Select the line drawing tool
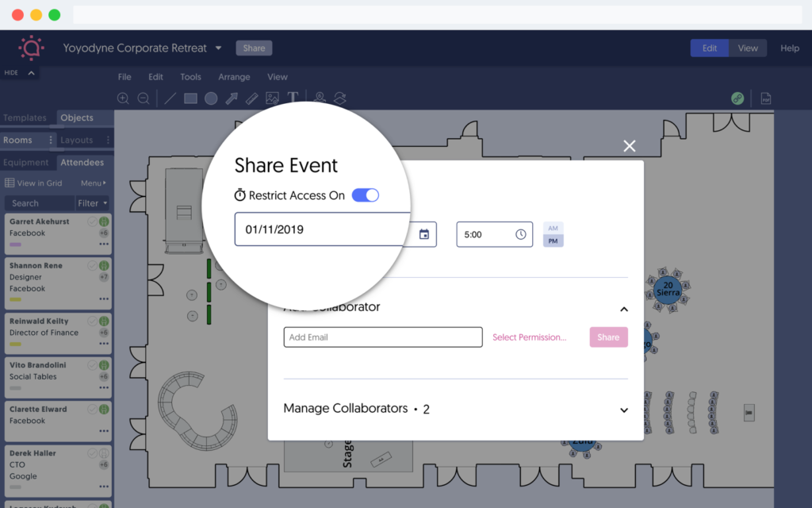Image resolution: width=812 pixels, height=508 pixels. click(x=170, y=98)
